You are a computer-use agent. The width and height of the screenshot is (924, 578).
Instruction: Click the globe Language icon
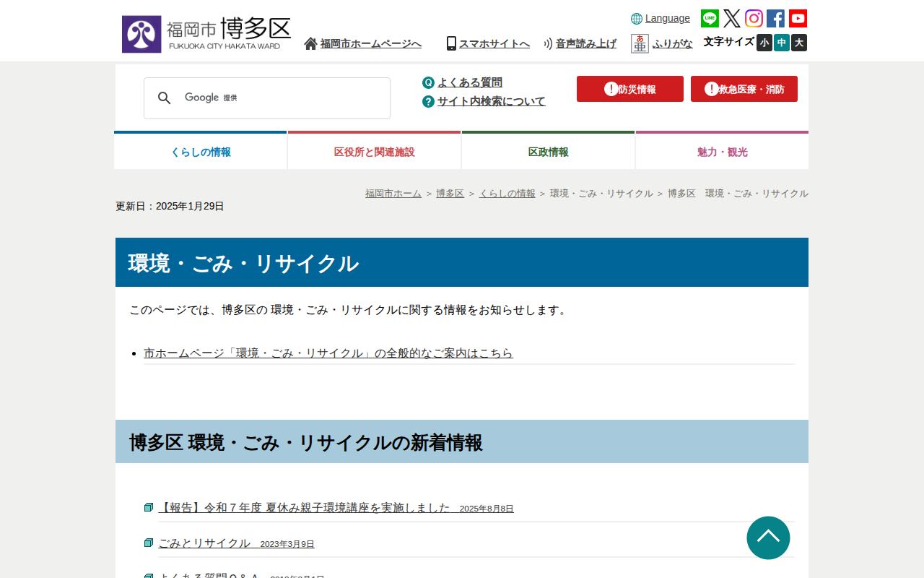pyautogui.click(x=637, y=19)
